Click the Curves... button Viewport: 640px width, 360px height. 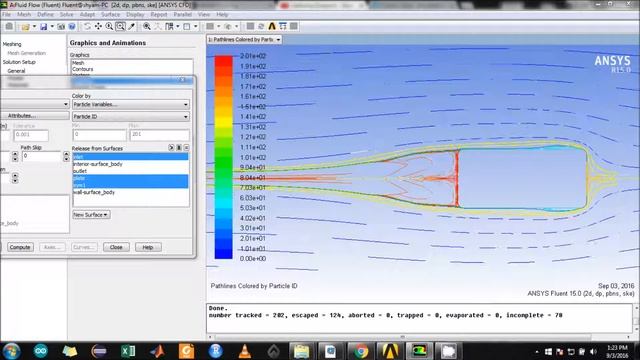point(84,247)
